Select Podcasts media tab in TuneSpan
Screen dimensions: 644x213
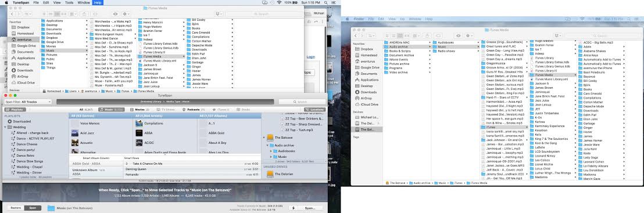coord(194,110)
